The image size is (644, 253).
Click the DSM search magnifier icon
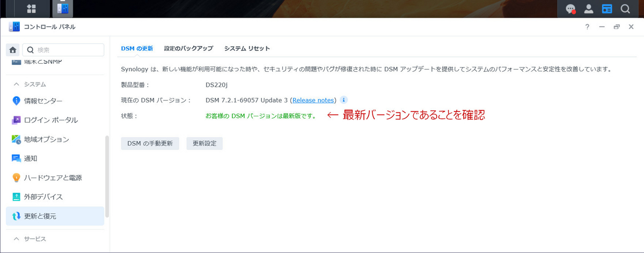tap(625, 9)
